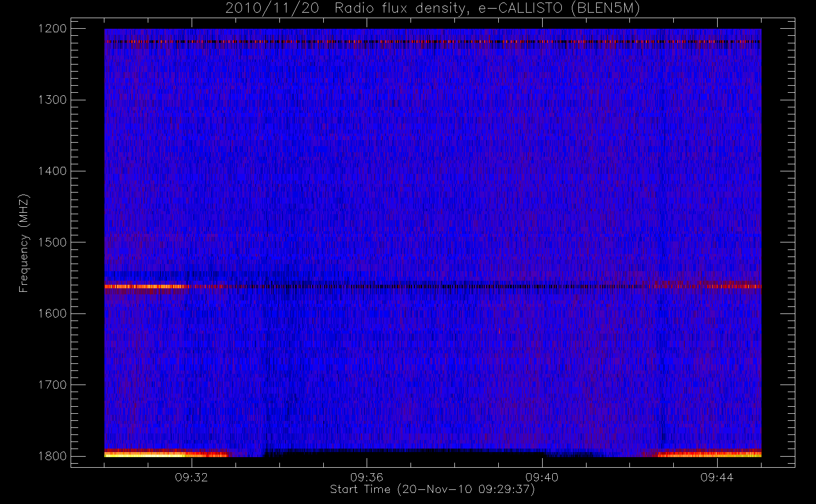The image size is (816, 504).
Task: Click the Start Time axis label
Action: (x=432, y=489)
